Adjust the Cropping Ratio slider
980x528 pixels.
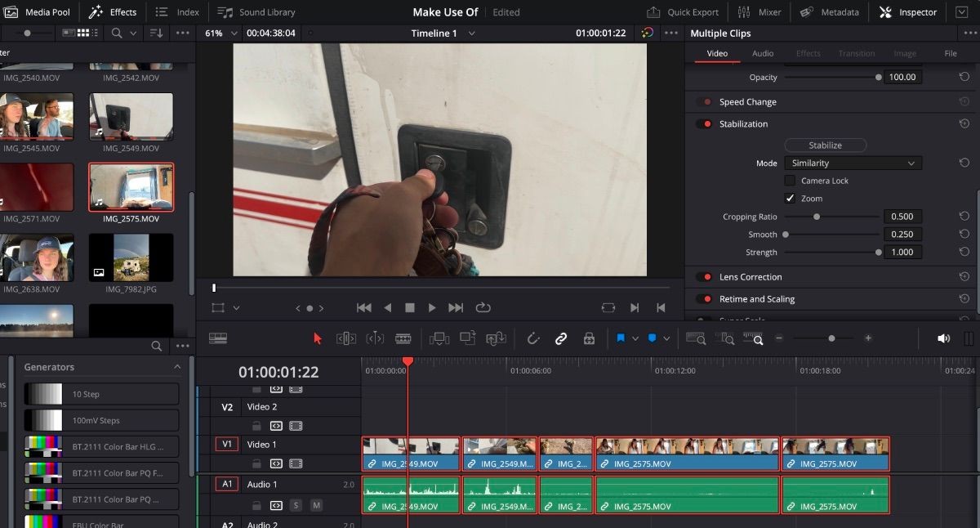click(816, 217)
